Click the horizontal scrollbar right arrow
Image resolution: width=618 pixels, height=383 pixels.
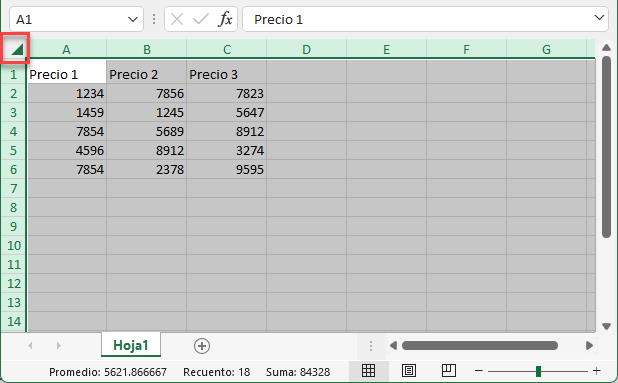pos(589,346)
